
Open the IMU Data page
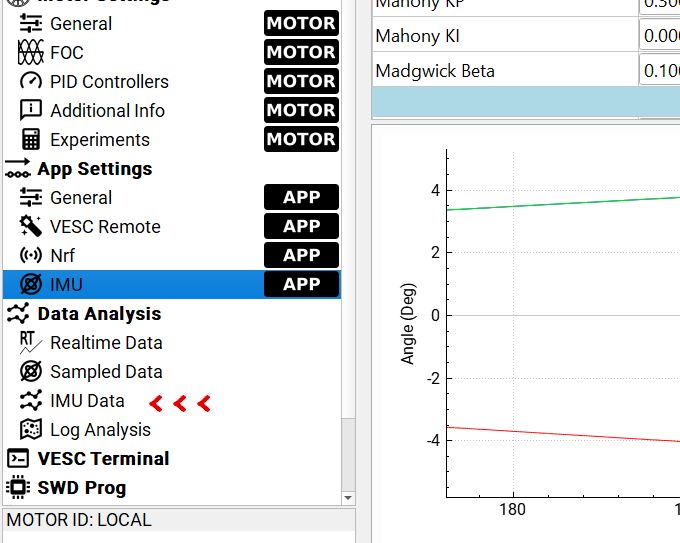[x=87, y=401]
